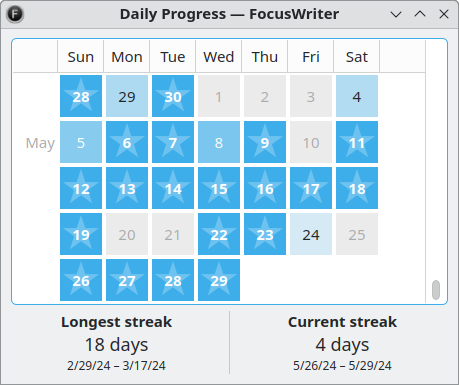Click the Current streak 4 days label
The width and height of the screenshot is (459, 385).
[342, 345]
